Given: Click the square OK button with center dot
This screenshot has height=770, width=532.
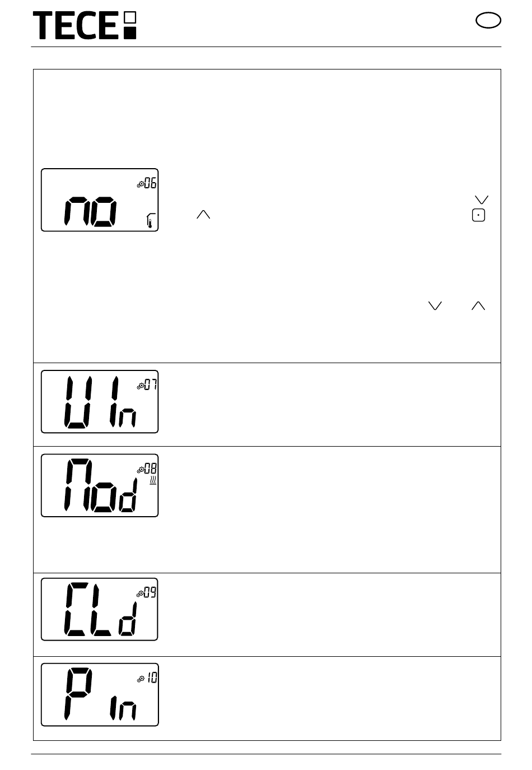Looking at the screenshot, I should pyautogui.click(x=478, y=215).
